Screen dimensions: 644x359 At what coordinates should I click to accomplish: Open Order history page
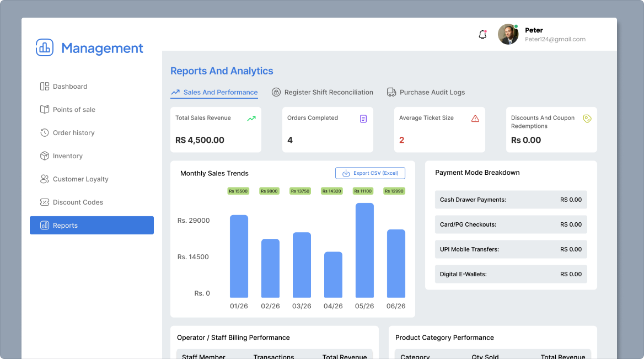(x=67, y=133)
